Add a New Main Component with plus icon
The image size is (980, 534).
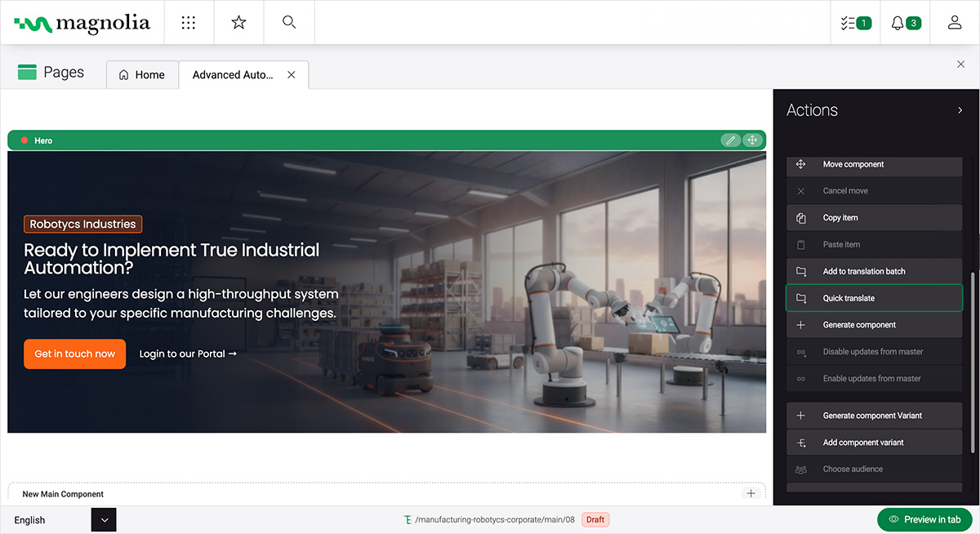coord(751,493)
